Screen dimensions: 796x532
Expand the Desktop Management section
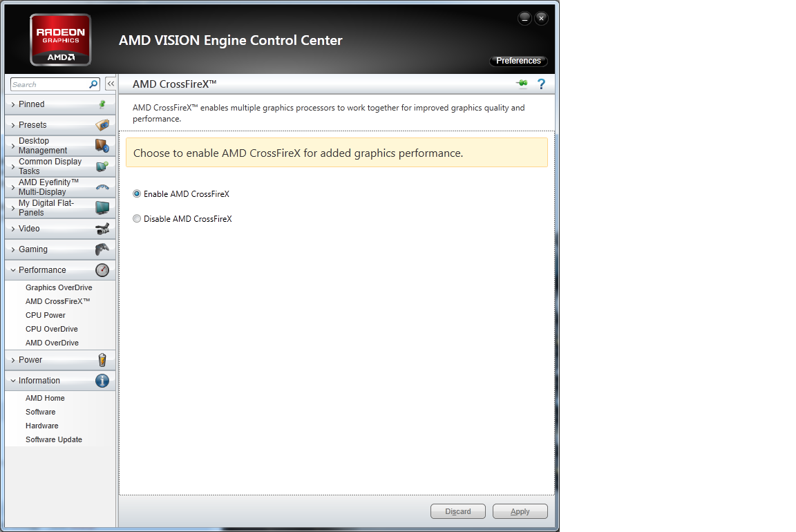60,146
